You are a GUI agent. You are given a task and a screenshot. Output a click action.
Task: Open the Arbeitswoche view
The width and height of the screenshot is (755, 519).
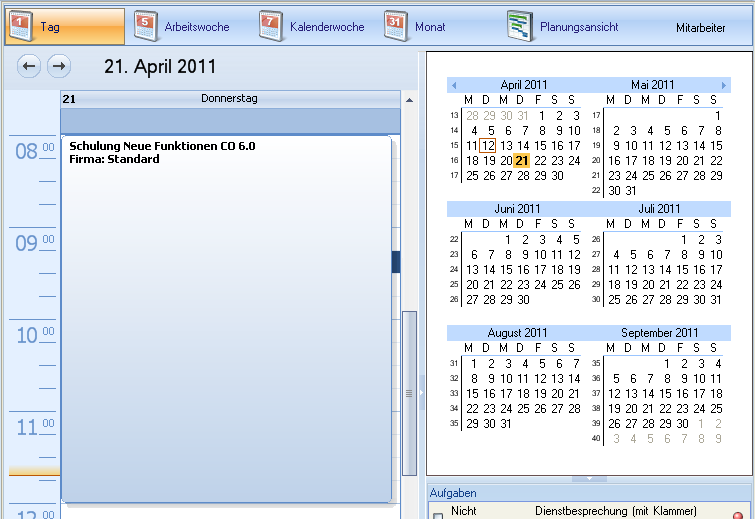pyautogui.click(x=181, y=27)
